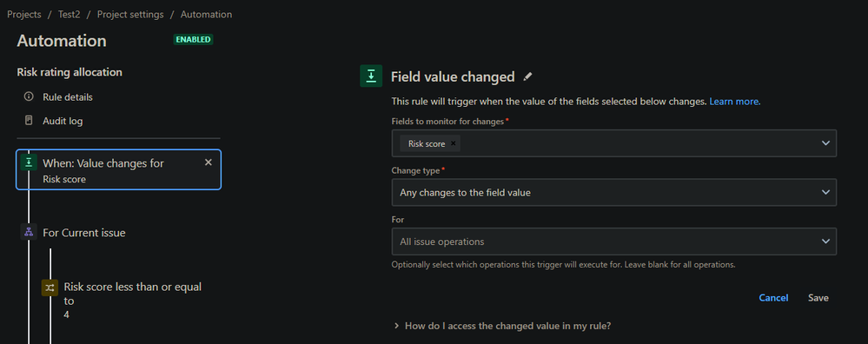Click the Audit log clipboard icon
This screenshot has width=868, height=344.
[x=29, y=120]
